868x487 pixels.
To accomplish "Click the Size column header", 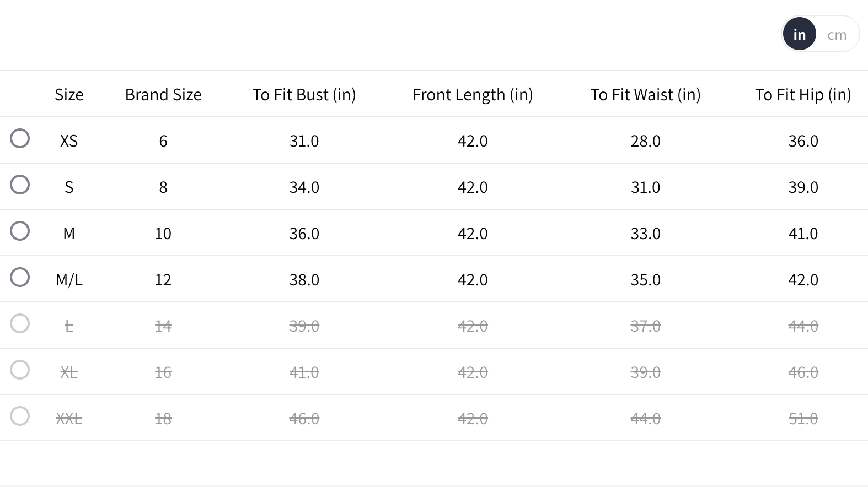I will point(69,95).
